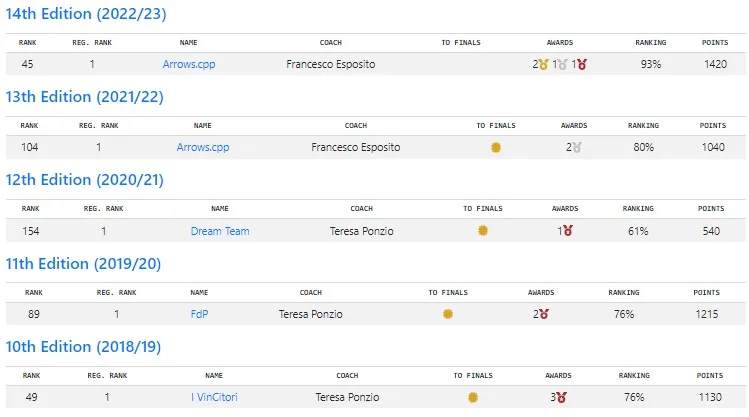The height and width of the screenshot is (417, 749).
Task: Click the finals star icon in Dream Team row
Action: click(x=483, y=231)
